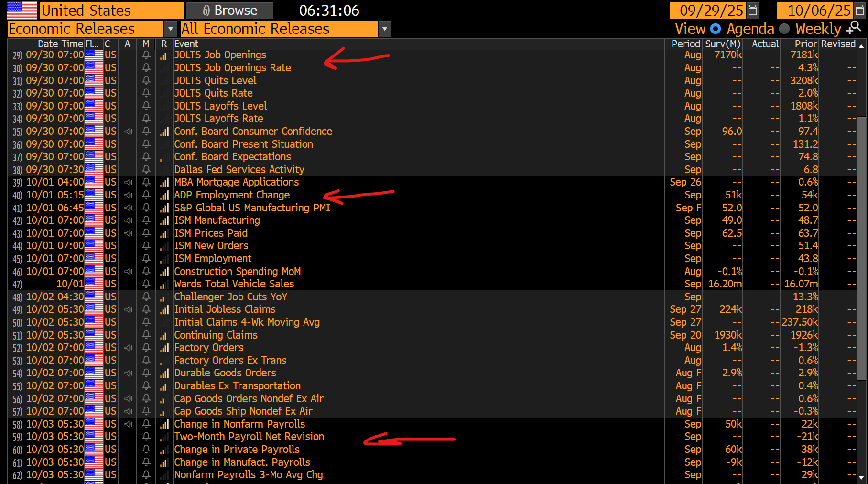Sort by the Period column header
This screenshot has height=484, width=868.
685,44
